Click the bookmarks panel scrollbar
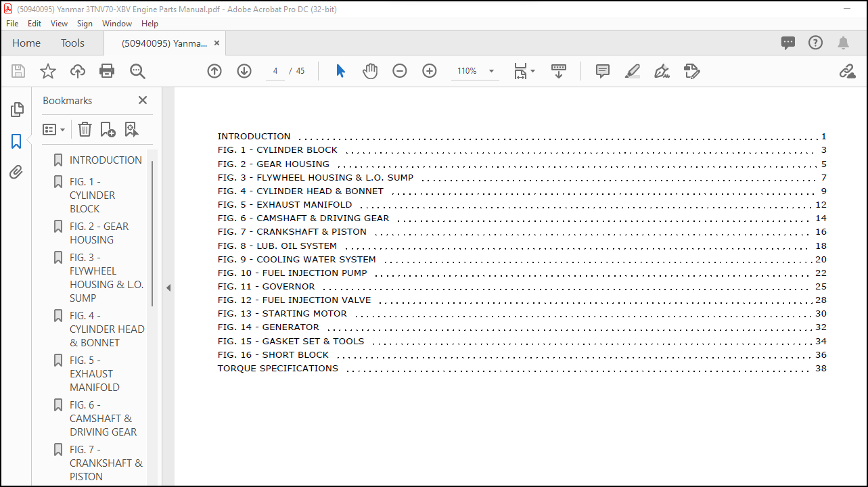Image resolution: width=868 pixels, height=487 pixels. coord(153,233)
